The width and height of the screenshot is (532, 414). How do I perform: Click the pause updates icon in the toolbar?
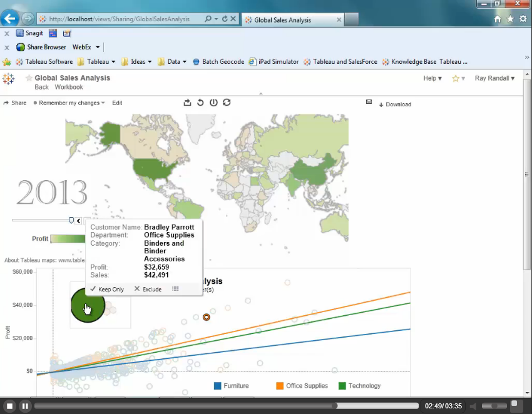pos(213,103)
